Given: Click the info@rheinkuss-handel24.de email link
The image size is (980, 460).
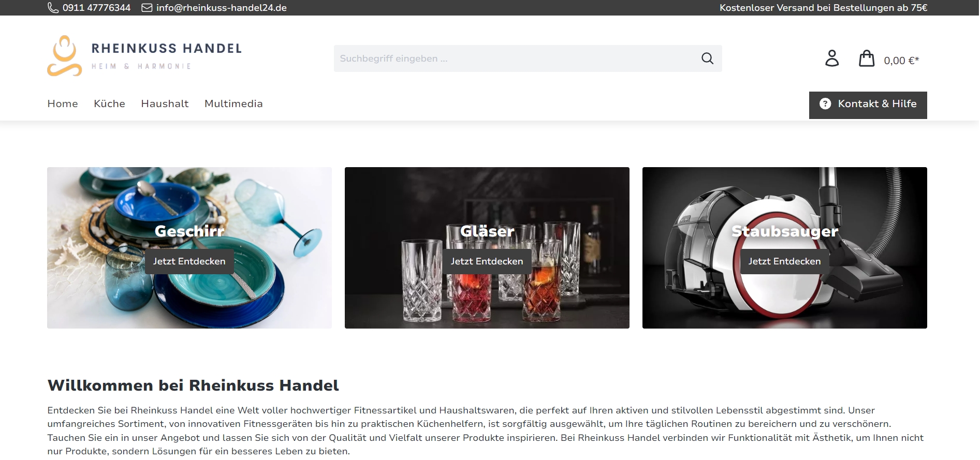Looking at the screenshot, I should point(222,8).
